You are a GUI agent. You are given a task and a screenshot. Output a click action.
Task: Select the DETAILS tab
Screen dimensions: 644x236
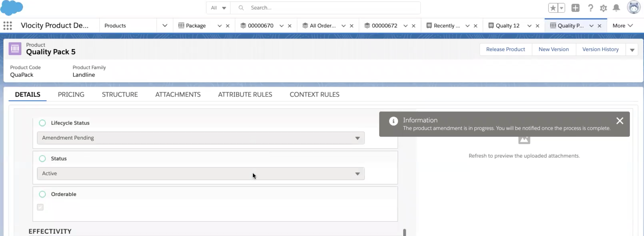[x=27, y=94]
